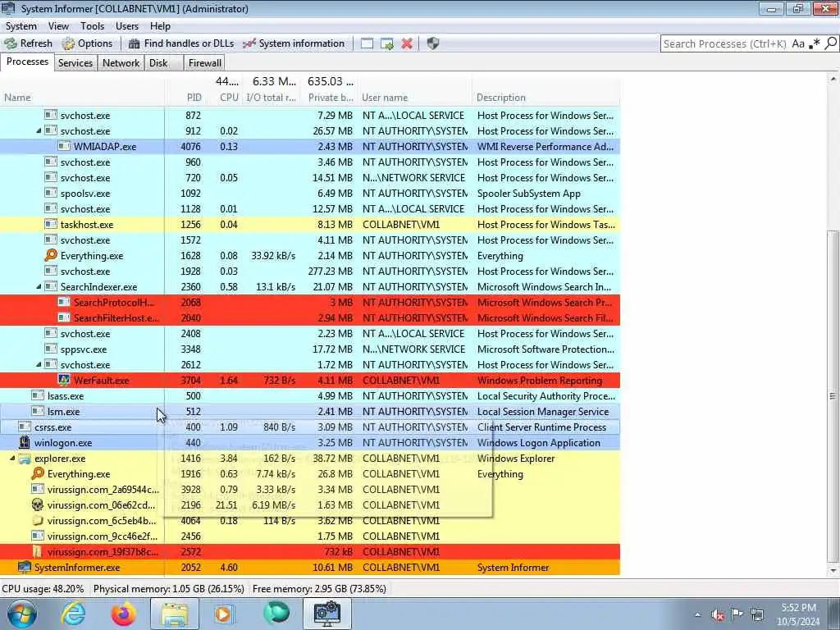Click icon of virussign.com_19f37b8c process
Viewport: 840px width, 630px height.
(x=38, y=552)
